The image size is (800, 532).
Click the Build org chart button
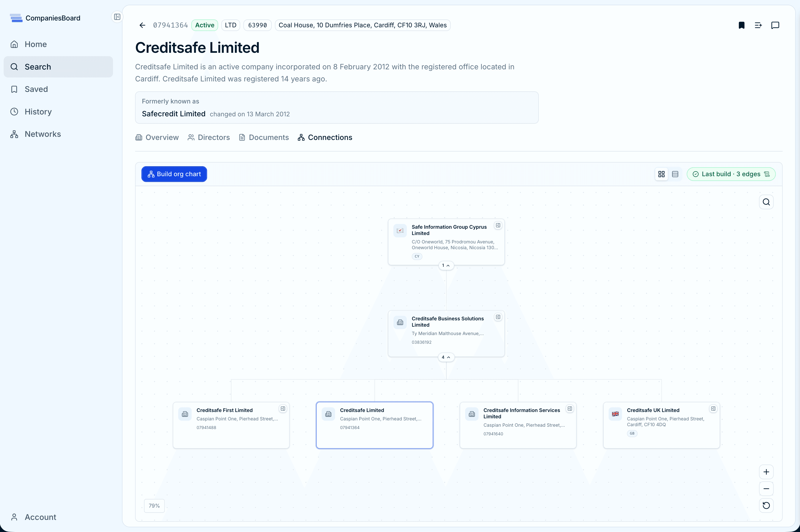[x=174, y=174]
